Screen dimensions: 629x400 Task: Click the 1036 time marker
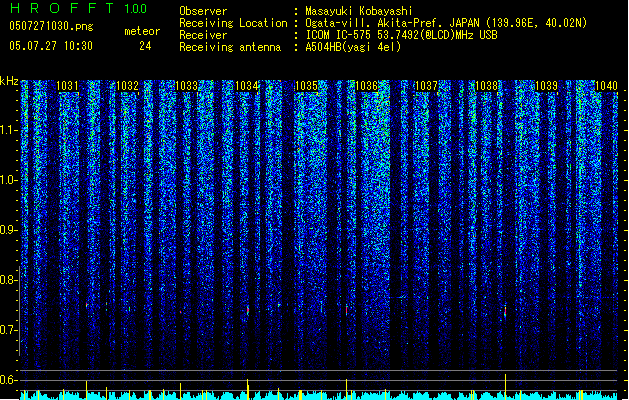point(367,86)
